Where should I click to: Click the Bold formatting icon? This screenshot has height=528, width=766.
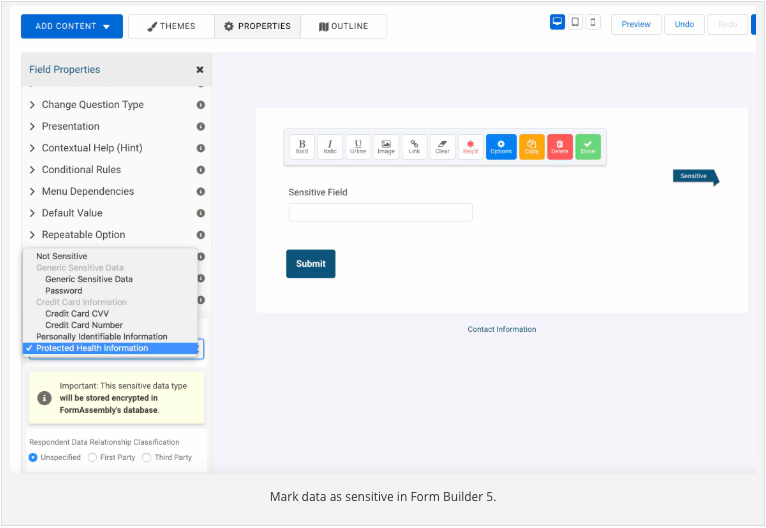point(302,147)
